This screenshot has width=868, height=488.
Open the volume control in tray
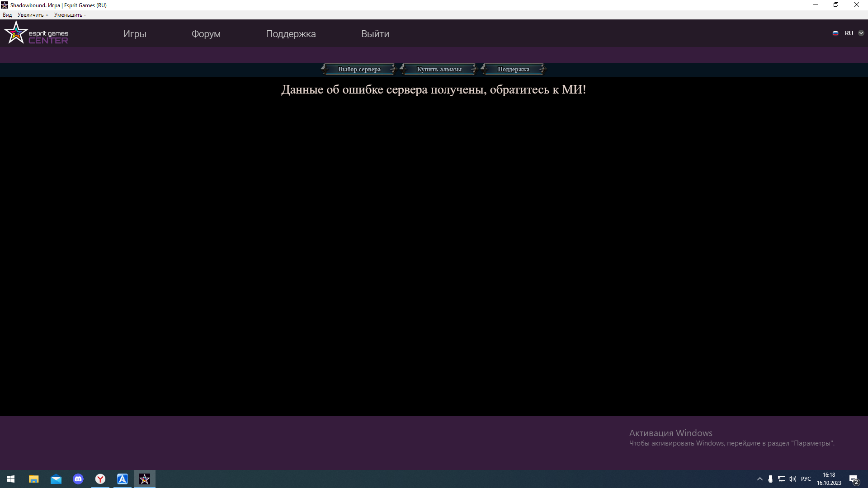pyautogui.click(x=792, y=479)
